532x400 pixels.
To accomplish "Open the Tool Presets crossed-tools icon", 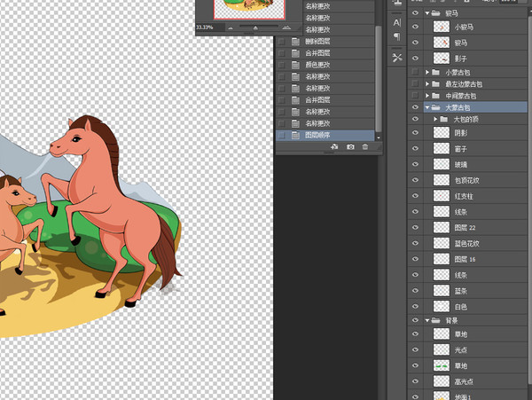I will [397, 58].
